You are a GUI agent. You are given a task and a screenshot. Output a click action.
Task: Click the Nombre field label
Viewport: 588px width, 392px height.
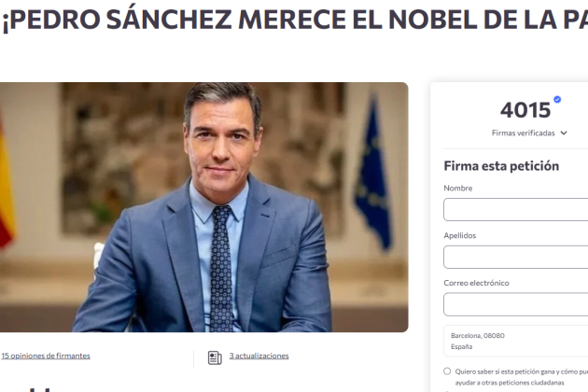coord(458,188)
